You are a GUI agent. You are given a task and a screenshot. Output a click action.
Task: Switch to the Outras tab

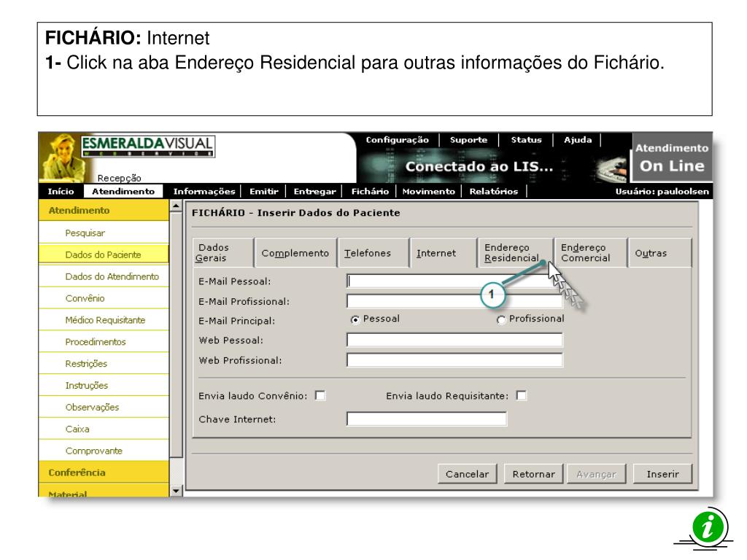point(659,253)
